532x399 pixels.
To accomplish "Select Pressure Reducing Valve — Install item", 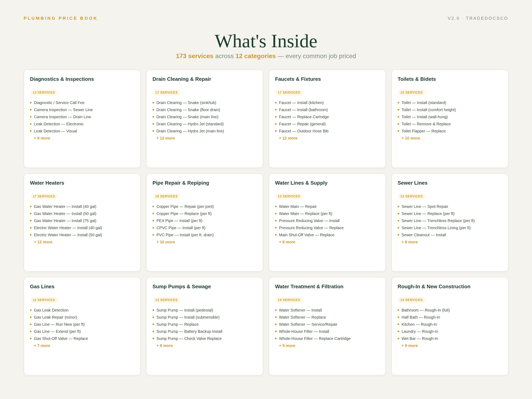I will tap(309, 220).
